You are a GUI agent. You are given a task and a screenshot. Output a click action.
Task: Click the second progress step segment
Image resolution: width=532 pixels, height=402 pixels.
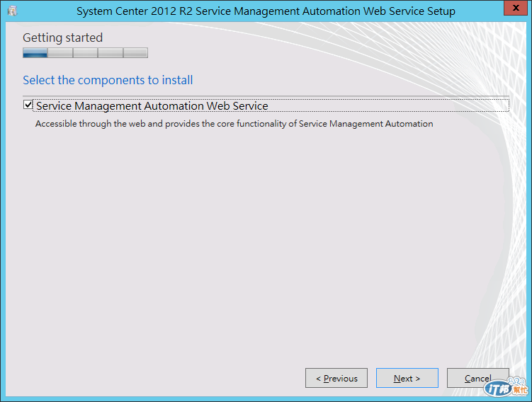tap(60, 52)
